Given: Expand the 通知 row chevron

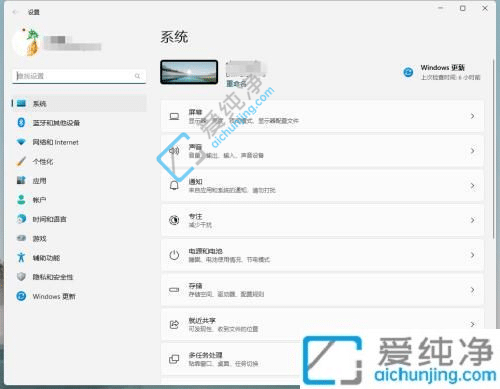Looking at the screenshot, I should [472, 185].
